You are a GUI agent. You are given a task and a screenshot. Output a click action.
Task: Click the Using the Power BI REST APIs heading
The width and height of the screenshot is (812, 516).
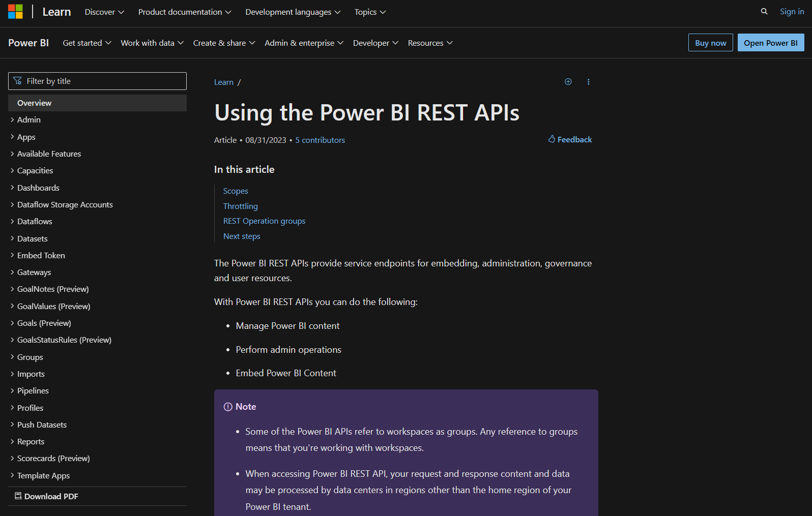click(367, 112)
